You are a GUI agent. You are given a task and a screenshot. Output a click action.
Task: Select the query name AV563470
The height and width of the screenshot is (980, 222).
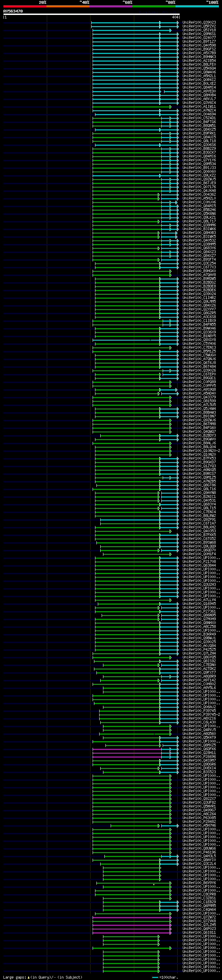tap(13, 11)
